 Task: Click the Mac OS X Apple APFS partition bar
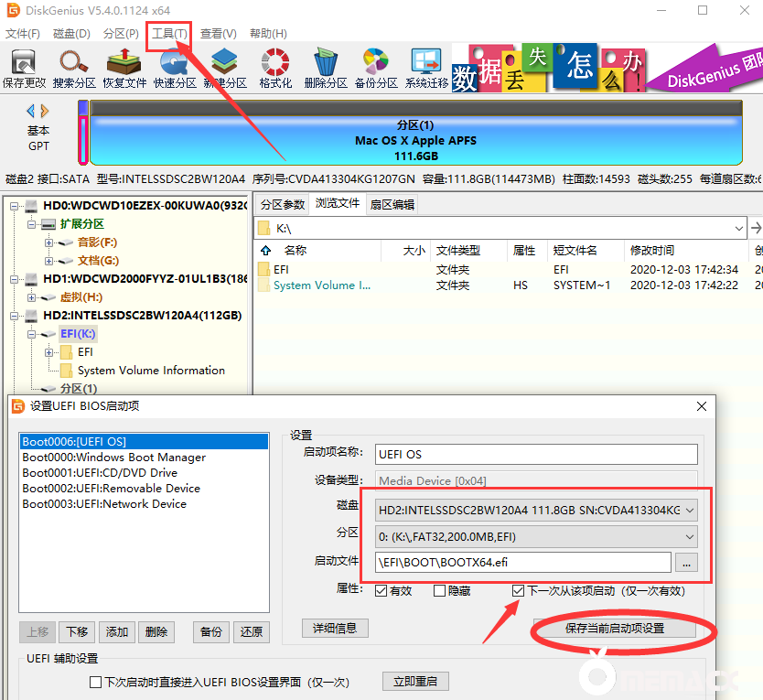415,141
